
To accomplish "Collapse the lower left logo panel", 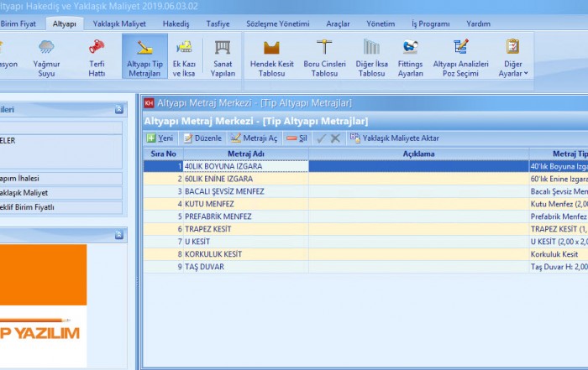I will [118, 234].
